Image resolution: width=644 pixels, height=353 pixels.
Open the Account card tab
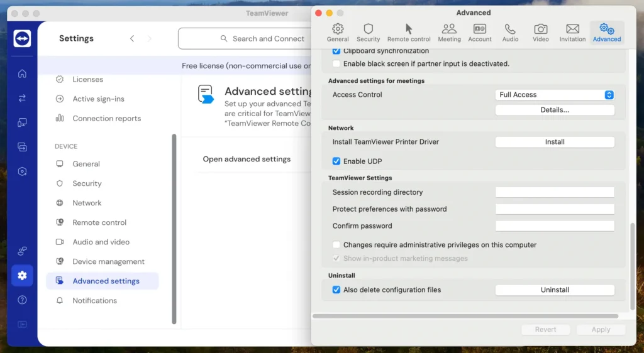tap(480, 33)
